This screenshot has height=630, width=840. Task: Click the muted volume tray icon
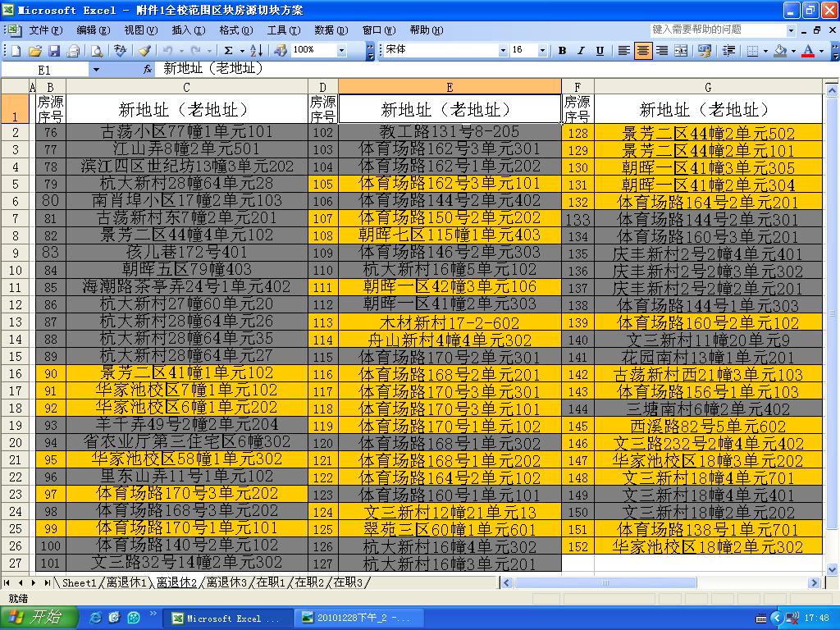792,619
